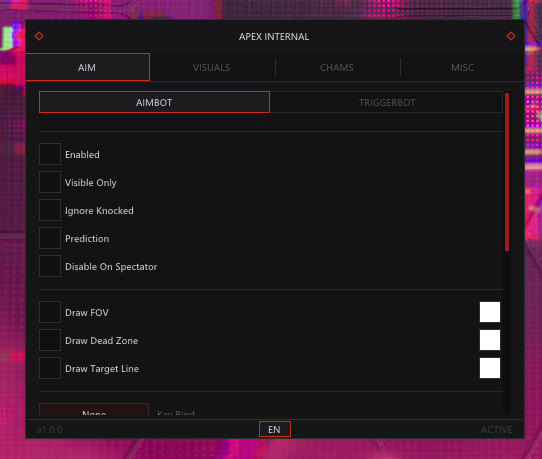Toggle the Enabled checkbox
The width and height of the screenshot is (542, 459).
tap(50, 154)
